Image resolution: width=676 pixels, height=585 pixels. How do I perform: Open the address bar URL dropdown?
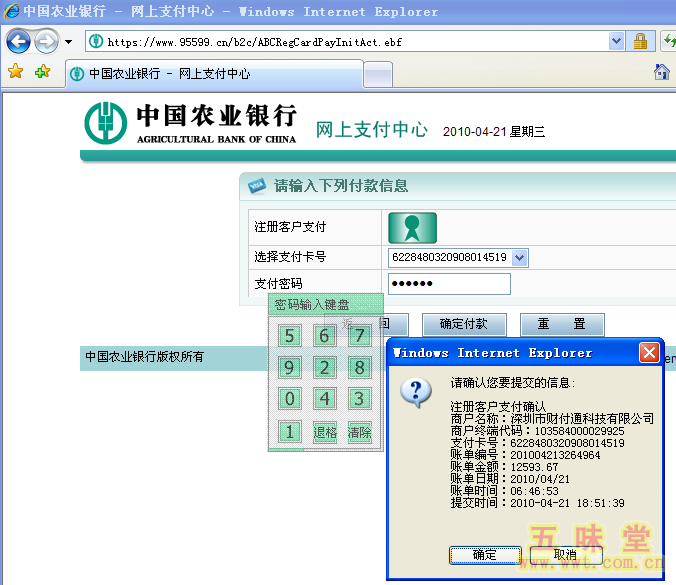[616, 42]
